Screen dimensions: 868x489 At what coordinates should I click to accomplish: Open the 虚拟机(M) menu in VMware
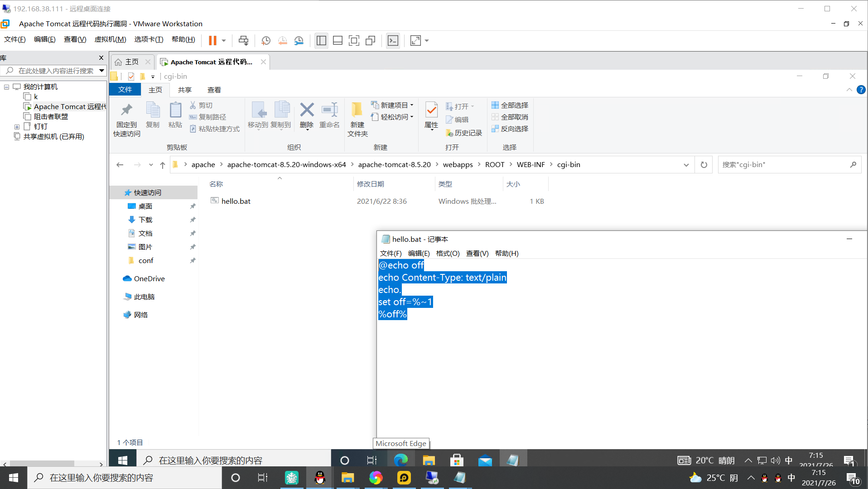coord(110,39)
